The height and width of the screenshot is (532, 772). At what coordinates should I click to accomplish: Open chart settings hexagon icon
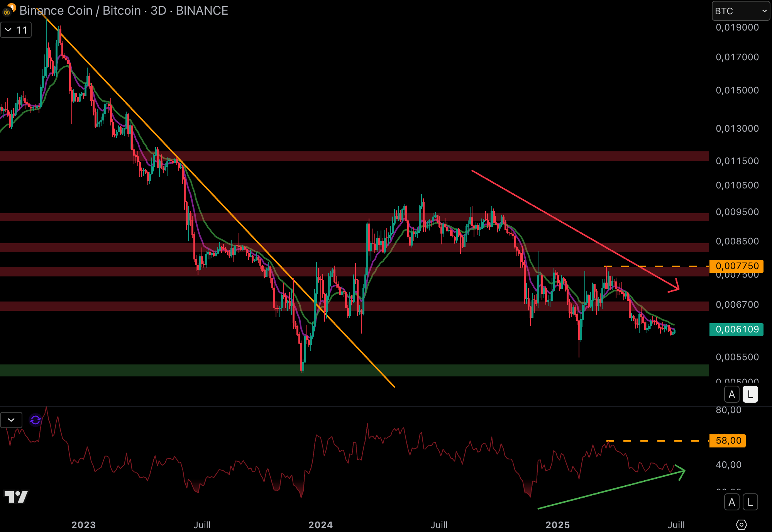point(742,525)
